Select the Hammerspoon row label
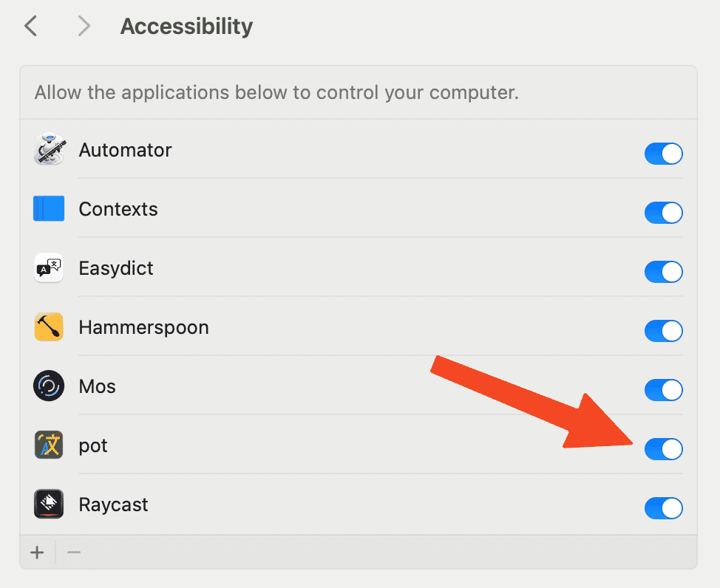720x588 pixels. [143, 327]
